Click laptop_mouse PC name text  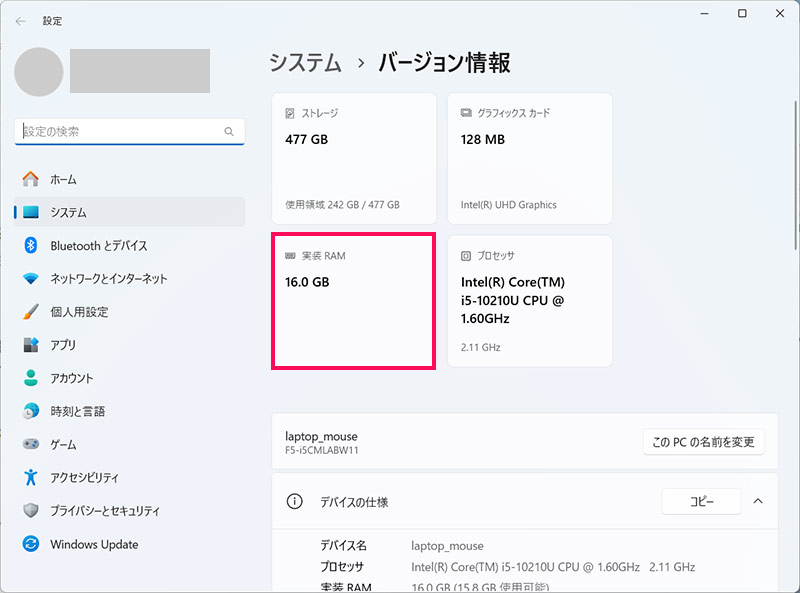coord(321,436)
